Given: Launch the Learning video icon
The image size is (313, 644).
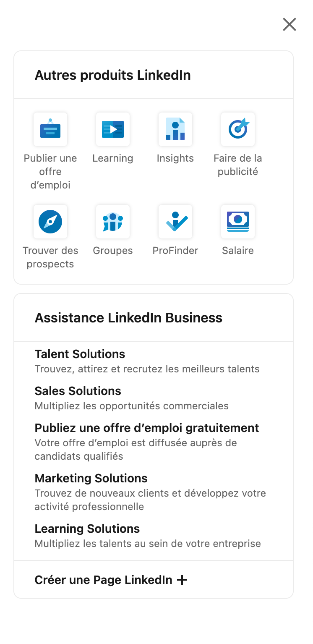Looking at the screenshot, I should point(113,129).
